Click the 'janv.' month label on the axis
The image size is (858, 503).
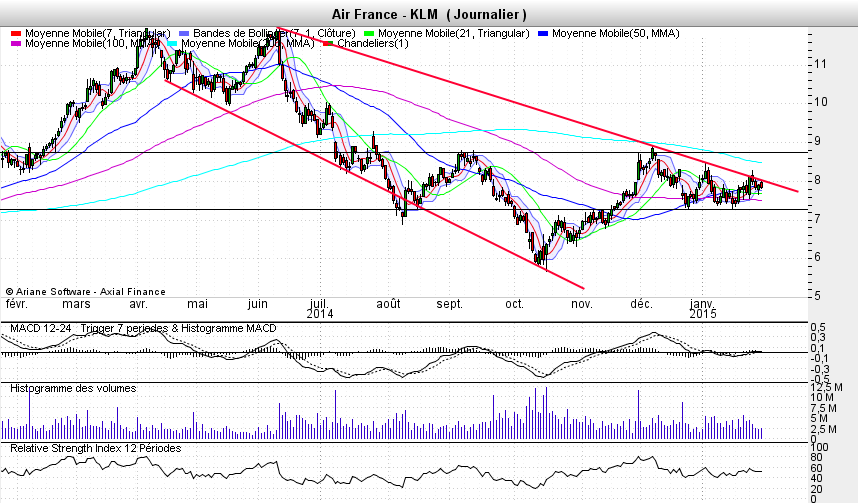click(x=702, y=304)
